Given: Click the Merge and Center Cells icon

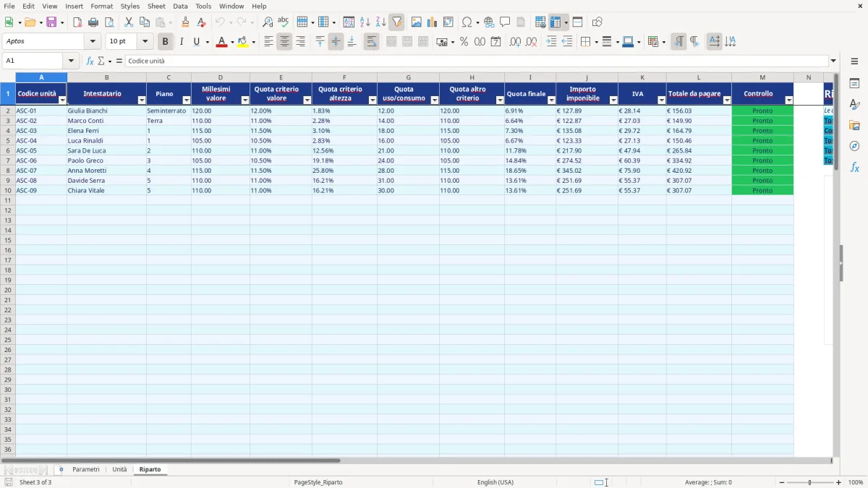Looking at the screenshot, I should [x=391, y=42].
